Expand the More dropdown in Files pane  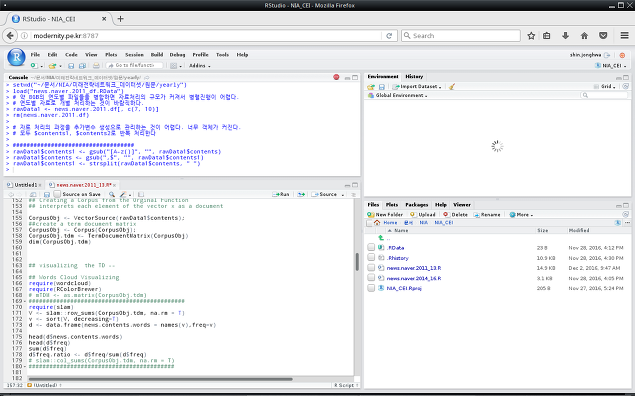tap(521, 215)
